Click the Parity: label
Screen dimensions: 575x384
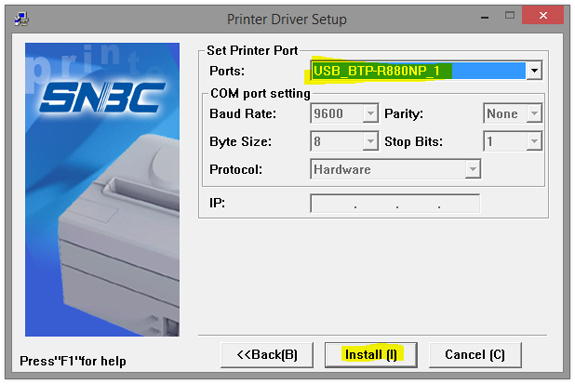pyautogui.click(x=404, y=114)
